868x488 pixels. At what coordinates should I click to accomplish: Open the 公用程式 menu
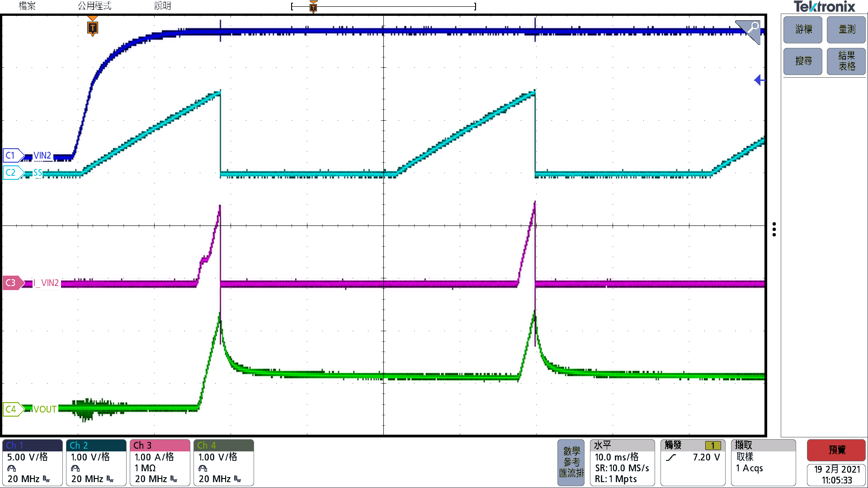click(94, 6)
